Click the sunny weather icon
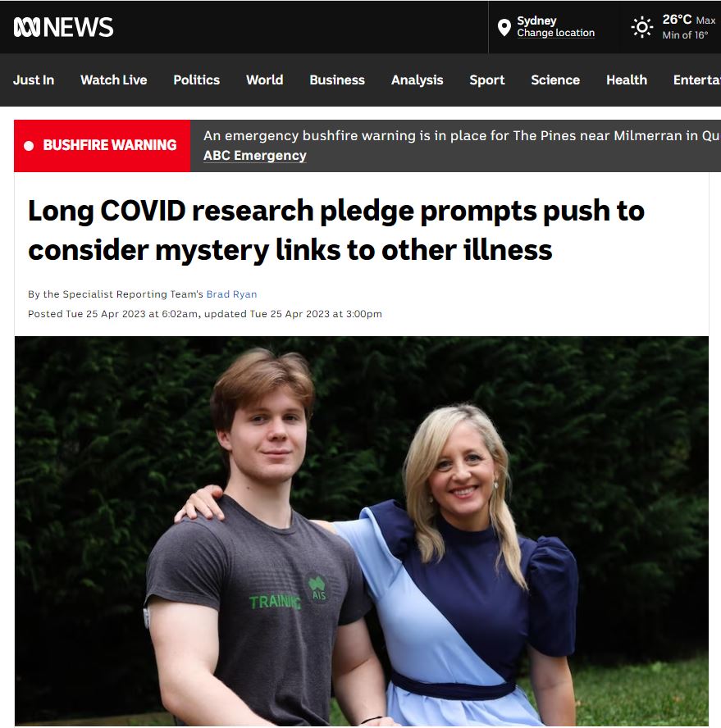Screen dimensions: 721x728 (642, 27)
